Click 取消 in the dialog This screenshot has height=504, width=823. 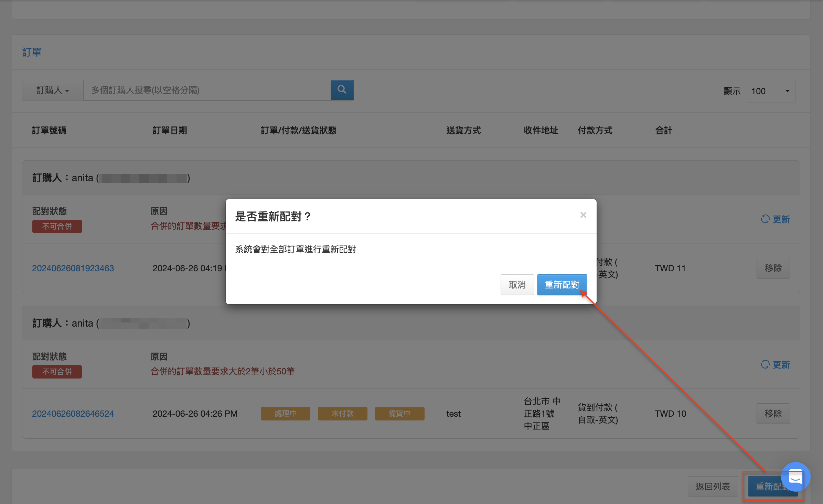(517, 285)
